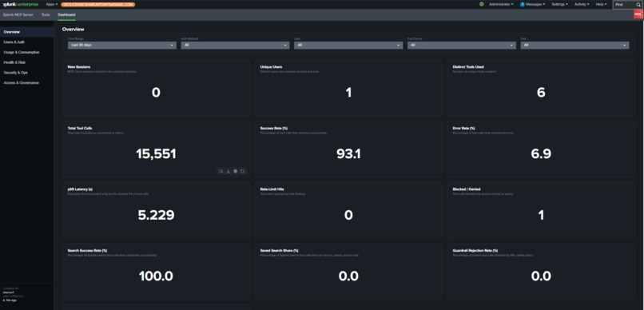Expand the Time Range dropdown

click(x=122, y=46)
